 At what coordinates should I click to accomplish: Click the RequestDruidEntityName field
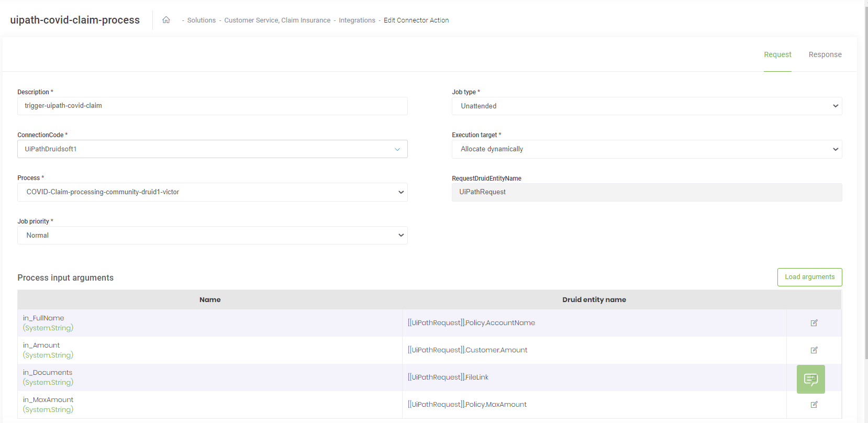pos(647,192)
